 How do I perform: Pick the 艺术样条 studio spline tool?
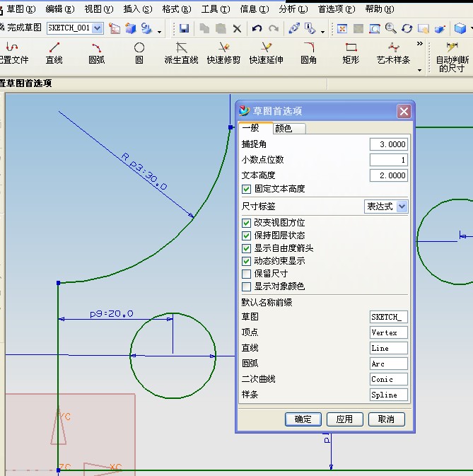tap(393, 54)
